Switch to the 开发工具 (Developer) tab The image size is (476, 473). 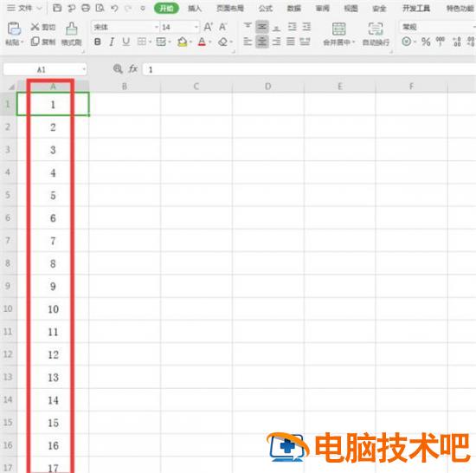(x=416, y=8)
